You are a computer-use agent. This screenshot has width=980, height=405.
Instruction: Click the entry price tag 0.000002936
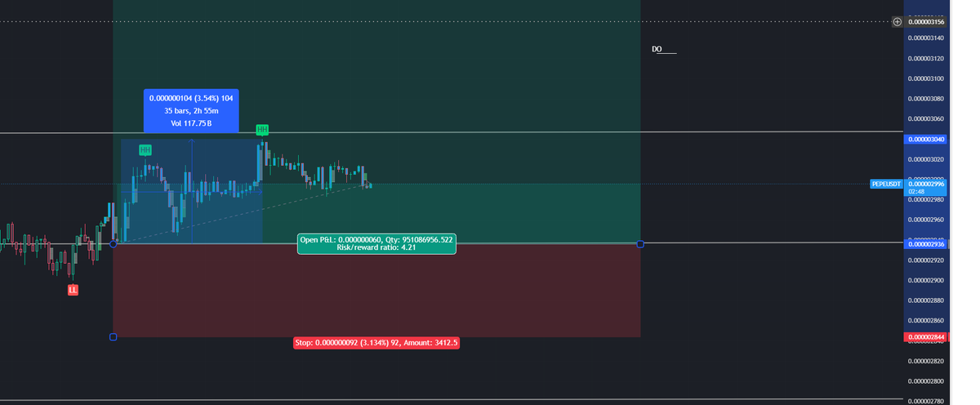pyautogui.click(x=925, y=244)
